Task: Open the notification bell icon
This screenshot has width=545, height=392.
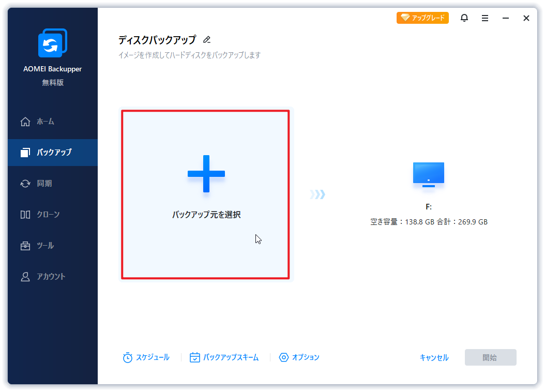Action: pos(464,18)
